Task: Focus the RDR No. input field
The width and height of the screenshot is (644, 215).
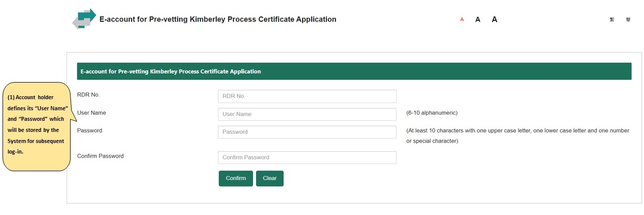Action: (x=307, y=96)
